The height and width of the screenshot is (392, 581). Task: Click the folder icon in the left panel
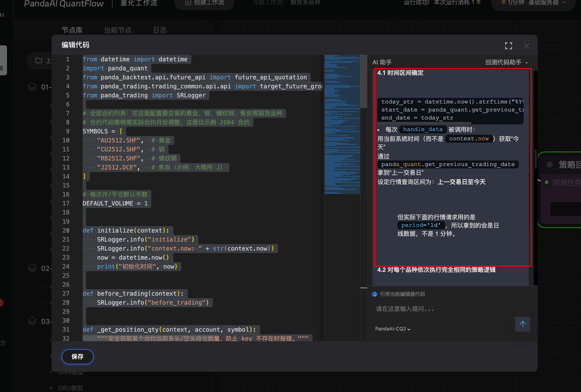point(39,60)
